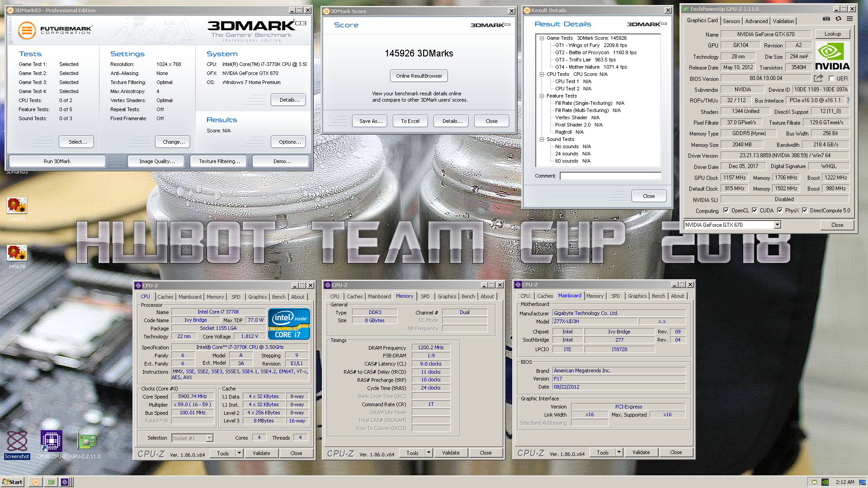This screenshot has width=868, height=488.
Task: Select Pixel Shader 2.0 tree row
Action: [x=579, y=125]
